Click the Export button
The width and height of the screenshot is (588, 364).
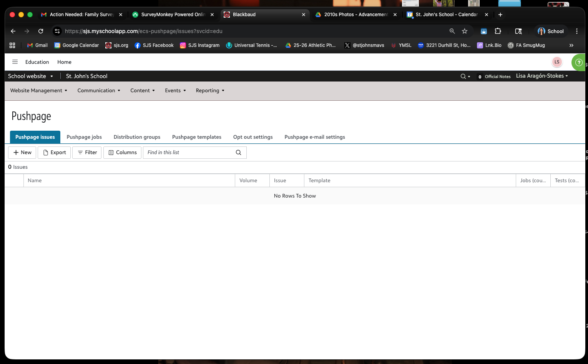click(54, 153)
